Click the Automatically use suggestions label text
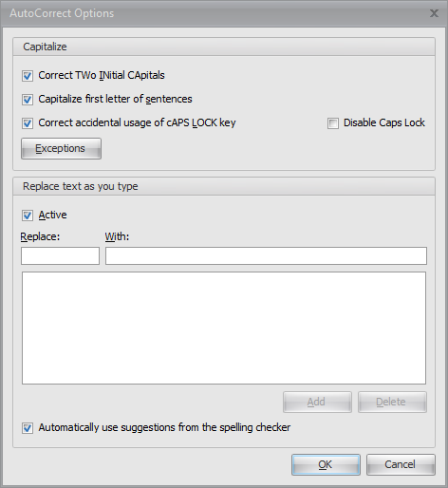 164,427
